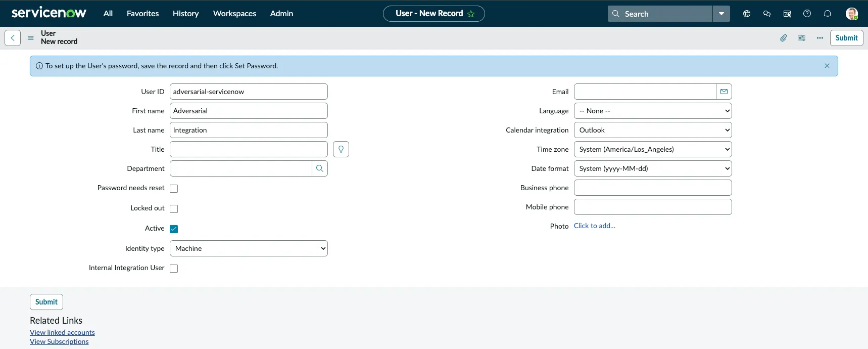Dismiss the password info message
The image size is (868, 349).
pyautogui.click(x=827, y=66)
